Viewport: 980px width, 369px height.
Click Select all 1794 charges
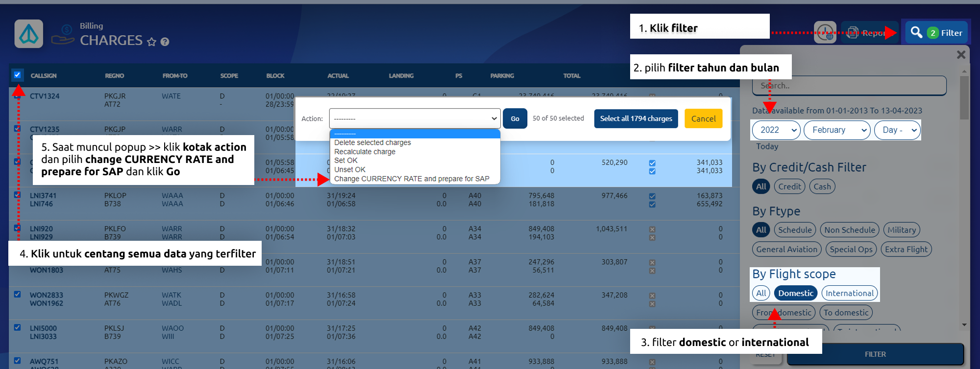(636, 118)
